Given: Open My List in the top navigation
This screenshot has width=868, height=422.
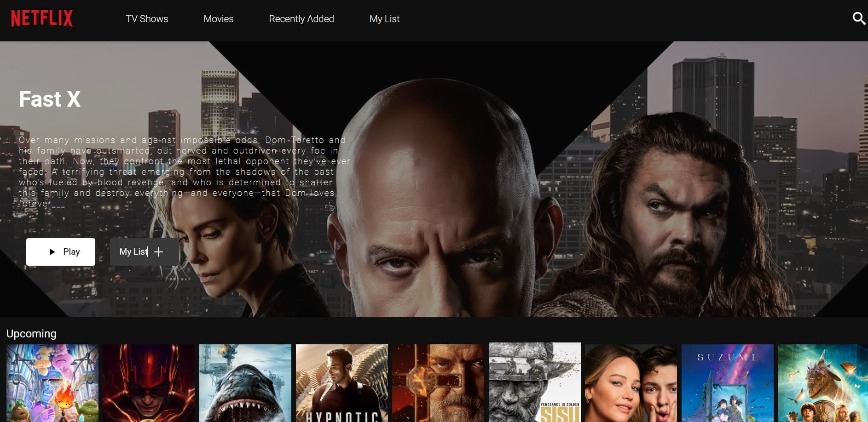Looking at the screenshot, I should 384,19.
